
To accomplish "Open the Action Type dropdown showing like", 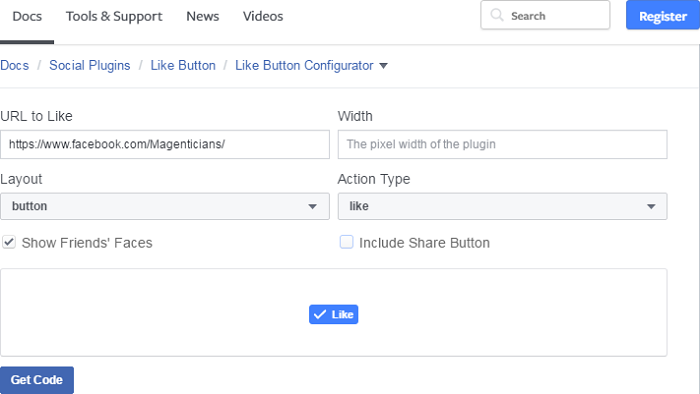I will (502, 206).
